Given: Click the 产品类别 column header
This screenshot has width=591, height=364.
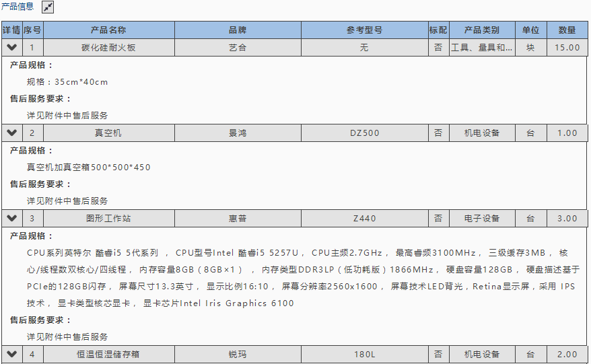Looking at the screenshot, I should pyautogui.click(x=482, y=30).
